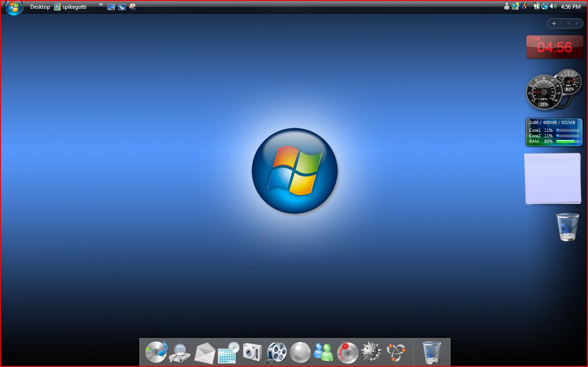This screenshot has width=588, height=367.
Task: Open the third quick launch icon with scissors
Action: coord(133,7)
